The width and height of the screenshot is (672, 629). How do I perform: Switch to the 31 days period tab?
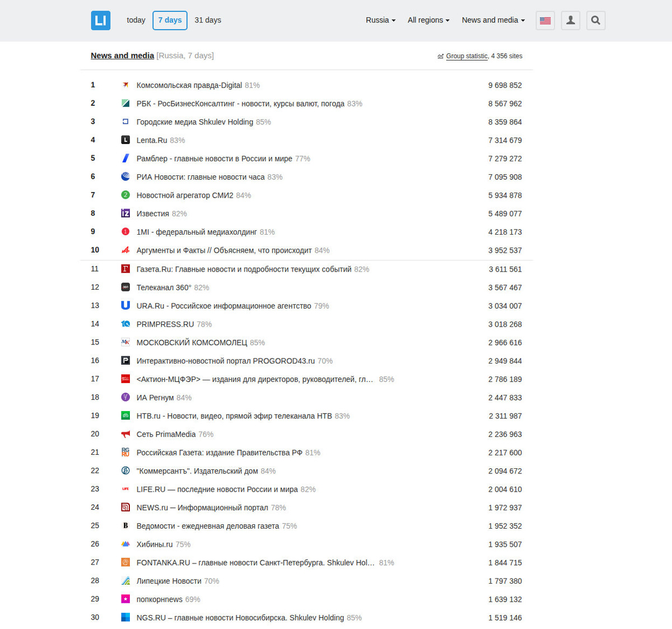208,20
